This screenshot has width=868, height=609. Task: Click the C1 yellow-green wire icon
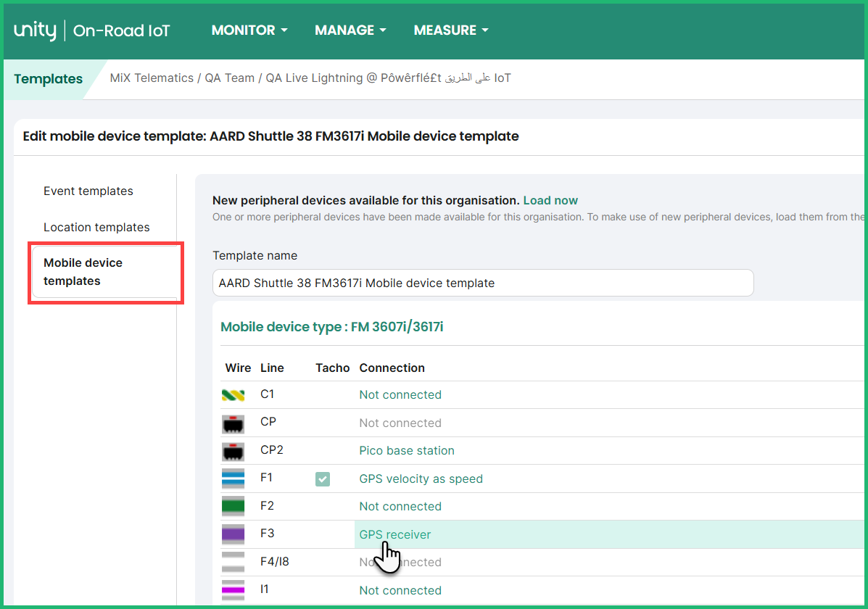tap(233, 394)
